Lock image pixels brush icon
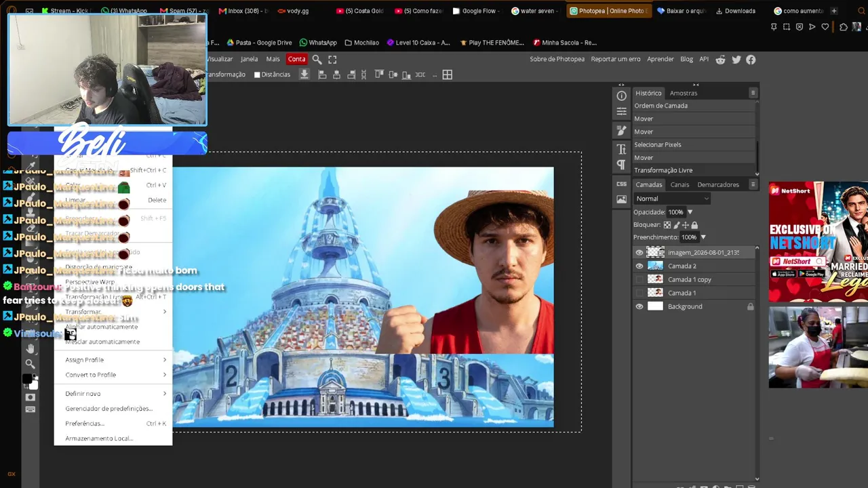The image size is (868, 488). [676, 225]
